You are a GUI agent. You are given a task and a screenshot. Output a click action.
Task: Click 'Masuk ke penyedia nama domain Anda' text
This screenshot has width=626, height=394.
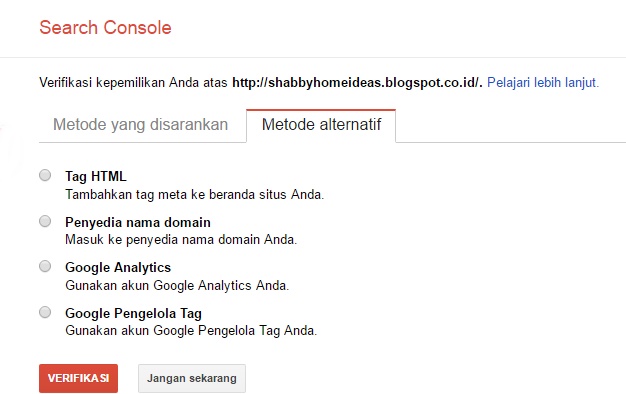pos(181,240)
